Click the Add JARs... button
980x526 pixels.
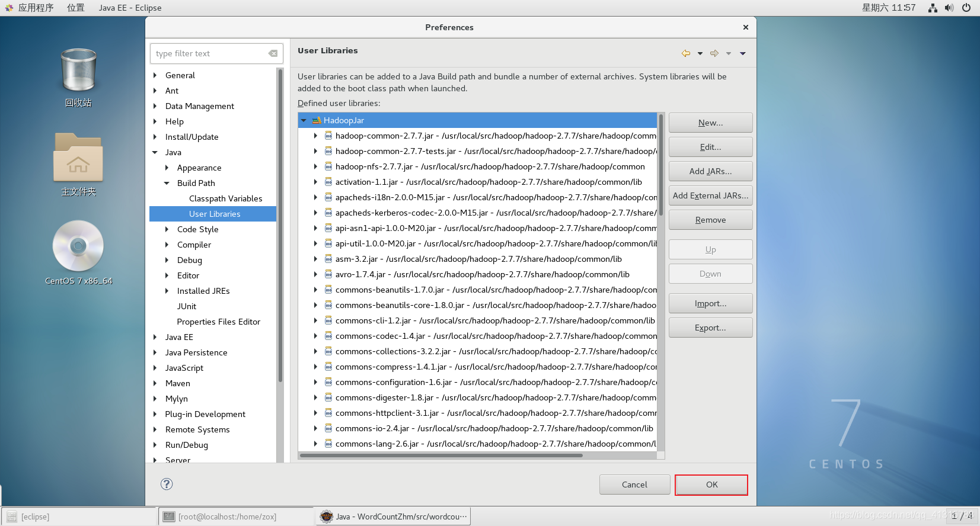(710, 171)
